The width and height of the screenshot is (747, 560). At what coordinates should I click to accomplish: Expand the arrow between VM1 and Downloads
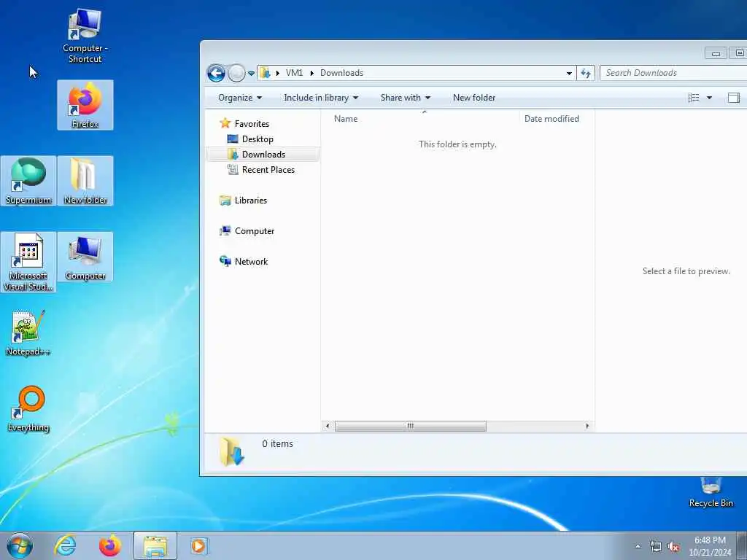coord(312,73)
